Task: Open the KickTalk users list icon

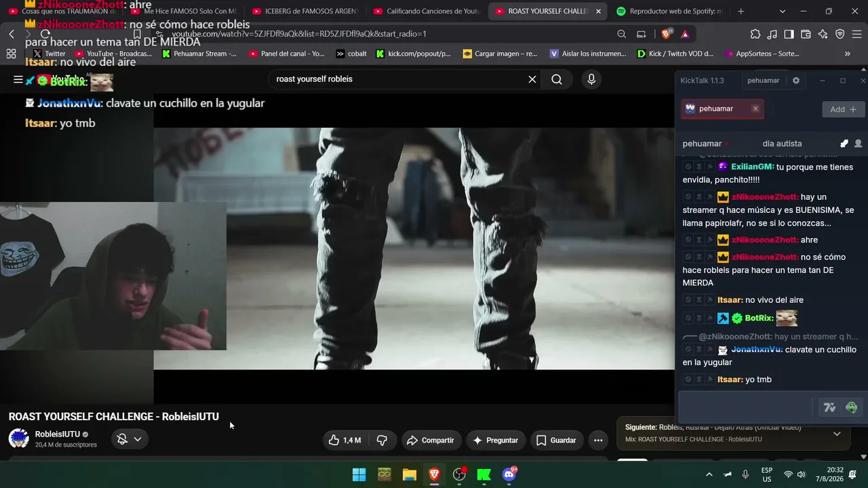Action: (x=858, y=144)
